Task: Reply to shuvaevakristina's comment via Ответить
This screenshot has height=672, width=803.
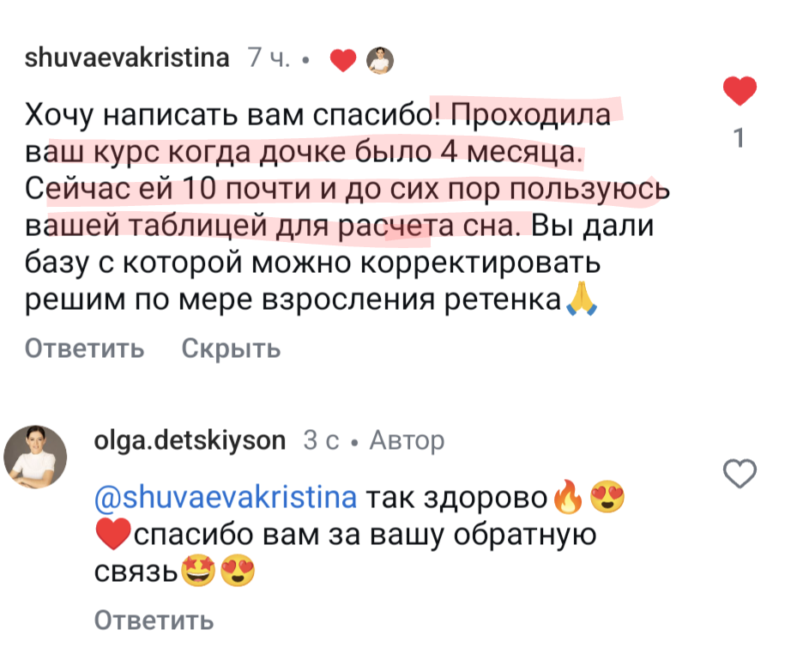Action: tap(84, 348)
